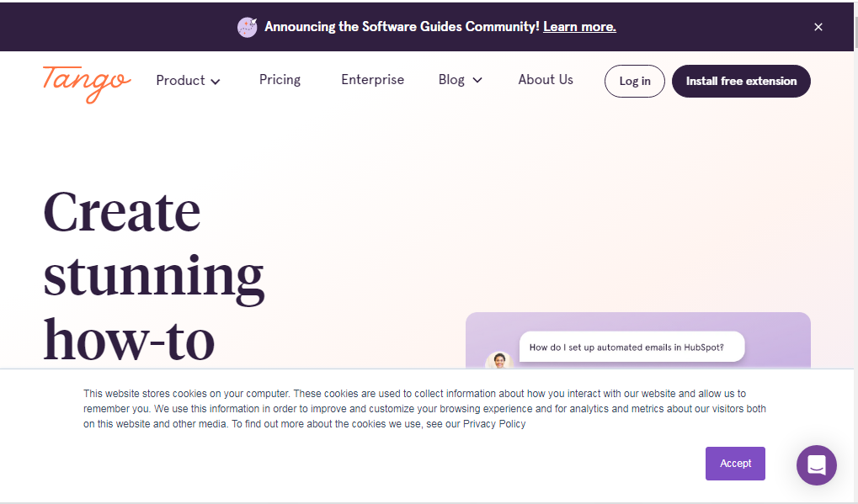The image size is (858, 504).
Task: Open the Enterprise page
Action: tap(372, 80)
